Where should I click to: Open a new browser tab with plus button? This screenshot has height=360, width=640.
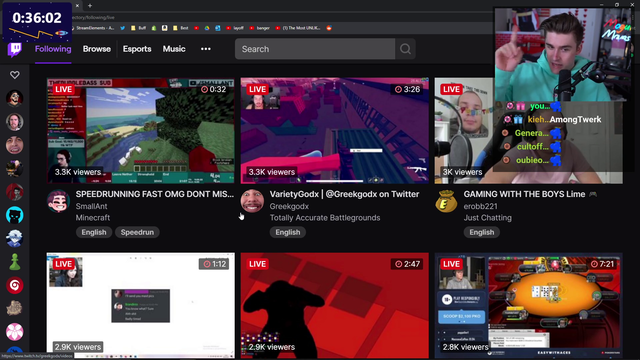coord(90,6)
